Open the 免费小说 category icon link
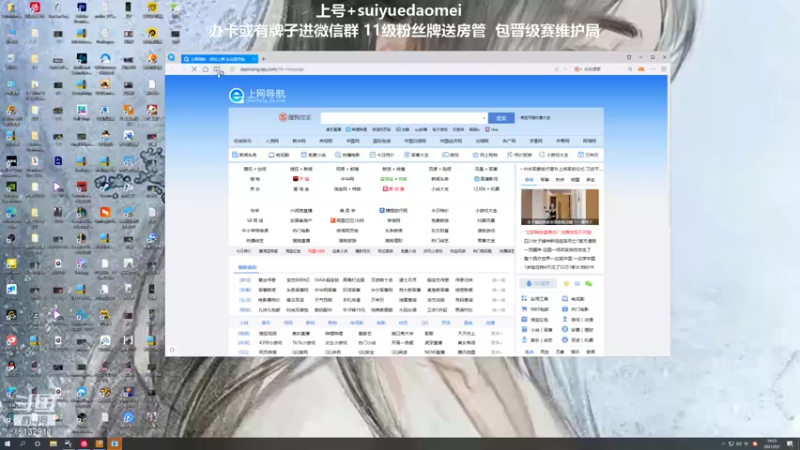Viewport: 800px width, 450px height. click(313, 155)
